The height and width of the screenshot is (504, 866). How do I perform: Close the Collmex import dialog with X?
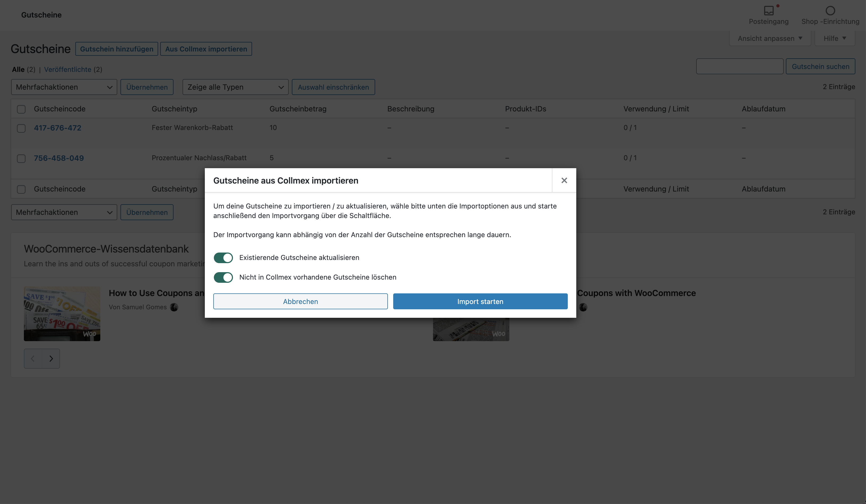(564, 180)
